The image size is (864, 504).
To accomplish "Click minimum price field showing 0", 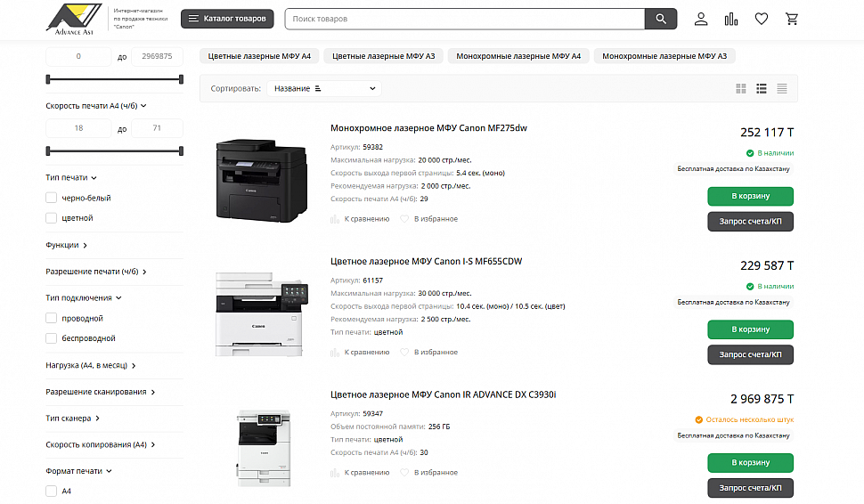I will coord(78,56).
